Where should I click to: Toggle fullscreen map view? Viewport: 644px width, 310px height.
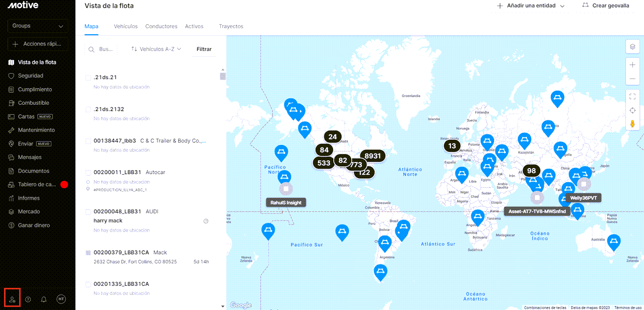tap(632, 96)
